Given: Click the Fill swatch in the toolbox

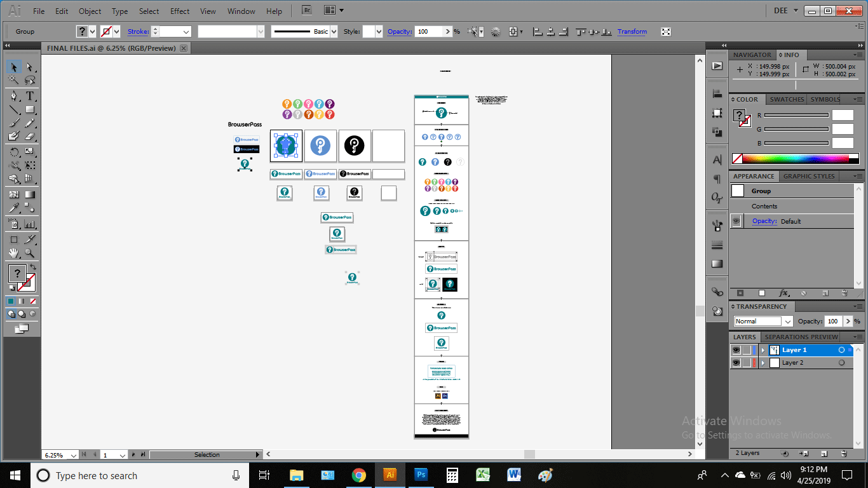Looking at the screenshot, I should click(x=17, y=274).
